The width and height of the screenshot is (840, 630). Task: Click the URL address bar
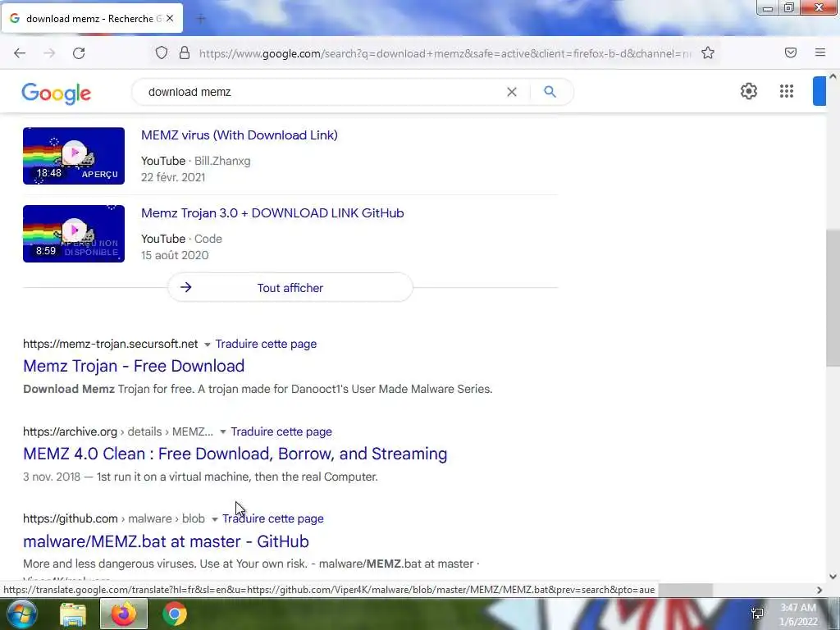(445, 53)
